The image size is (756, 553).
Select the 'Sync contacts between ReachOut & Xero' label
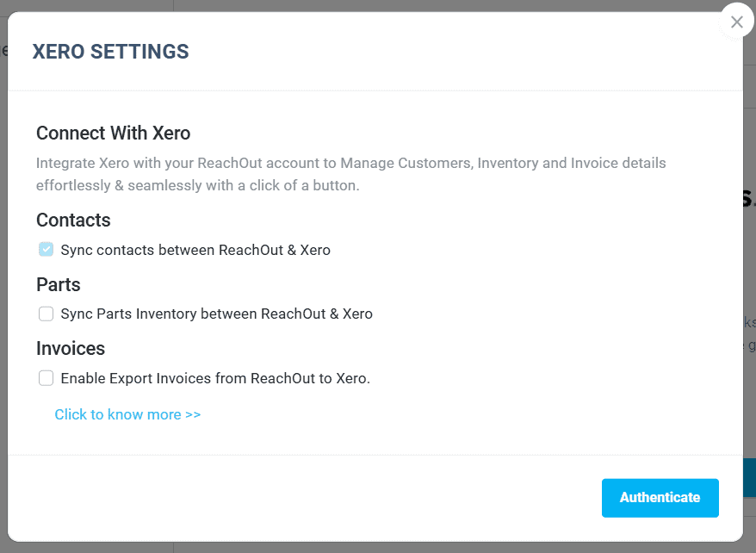pos(195,250)
